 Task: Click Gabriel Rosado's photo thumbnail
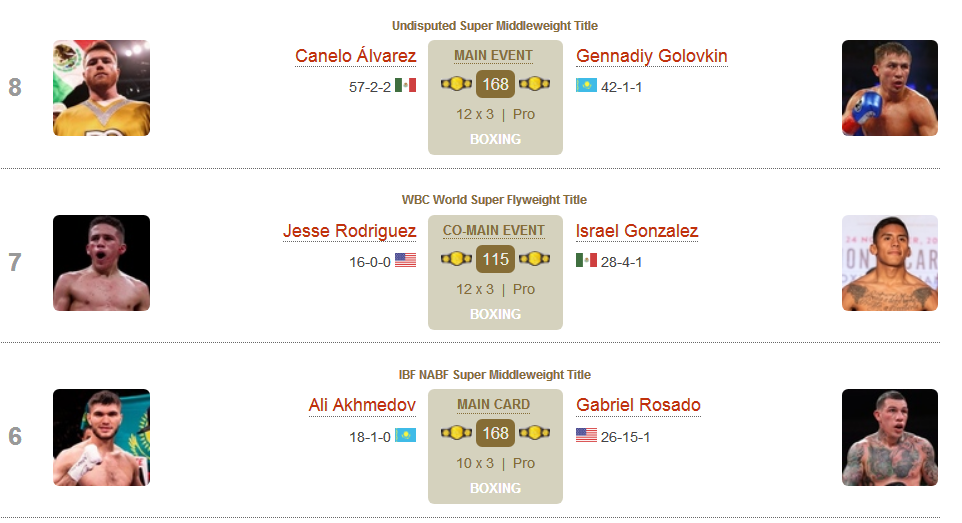[890, 437]
